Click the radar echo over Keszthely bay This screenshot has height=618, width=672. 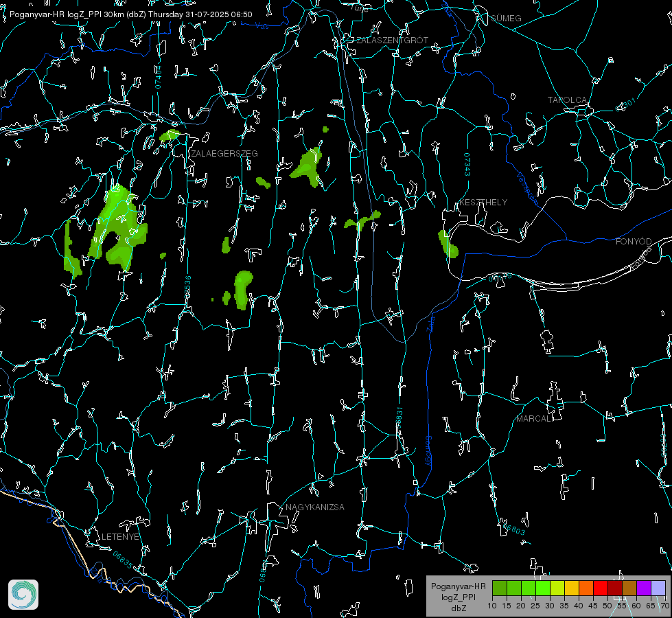(x=448, y=244)
